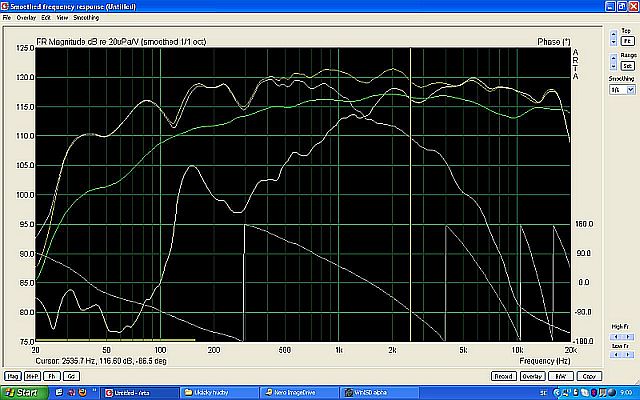
Task: Click the Copy button
Action: (589, 376)
